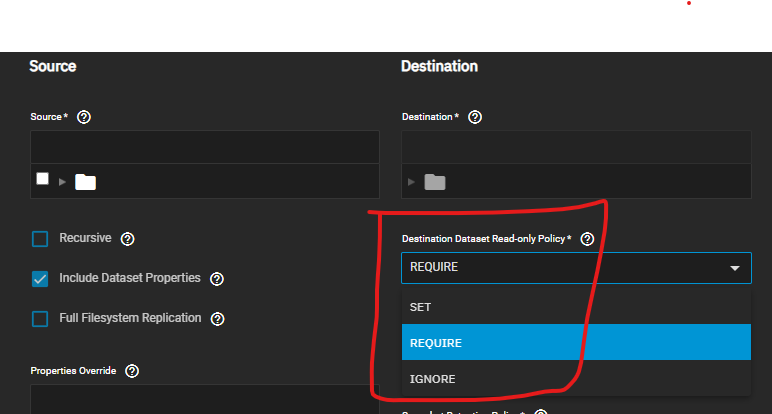The image size is (772, 414).
Task: Open help for the Destination field
Action: tap(475, 117)
